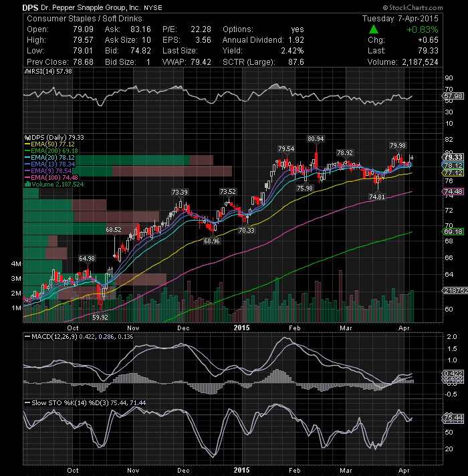Click the 79.54 peak label

[x=286, y=148]
